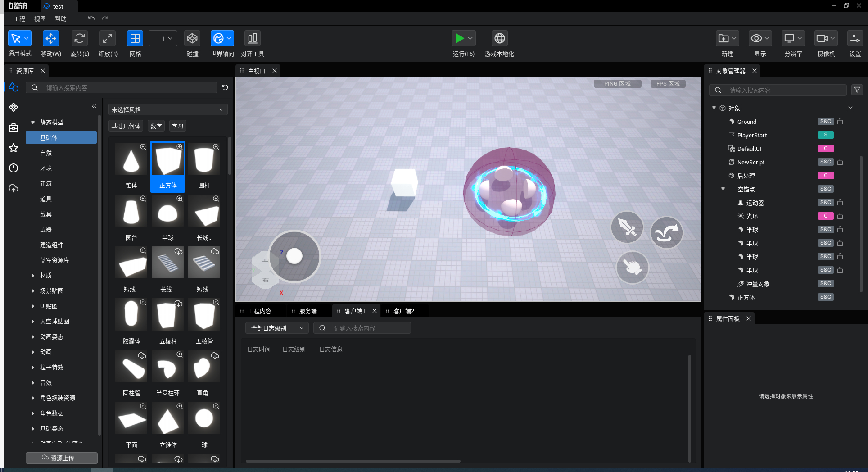
Task: Refresh the resource library search
Action: 225,87
